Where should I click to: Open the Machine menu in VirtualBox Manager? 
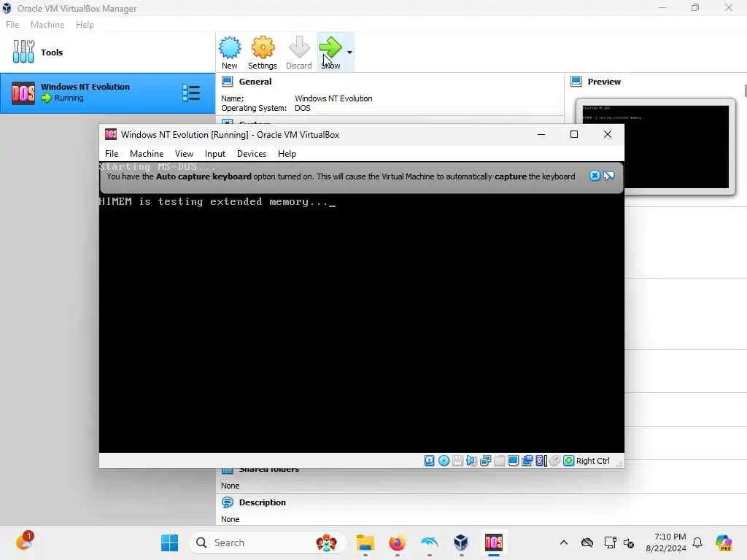point(47,25)
